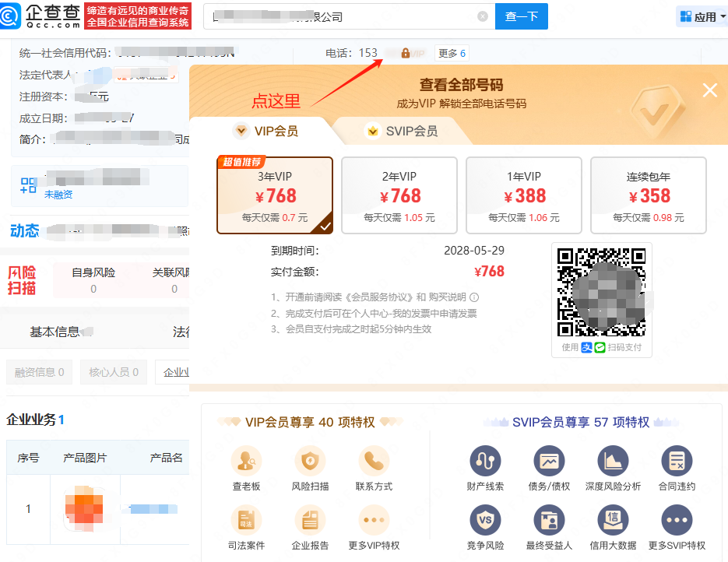
Task: Click the 深度风险分析 SVIP icon
Action: [613, 461]
